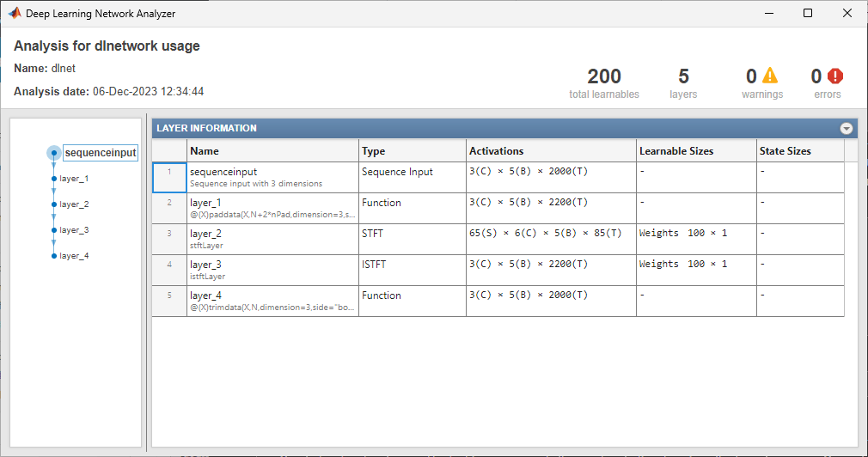Click the Activations column header
The height and width of the screenshot is (457, 868).
552,150
